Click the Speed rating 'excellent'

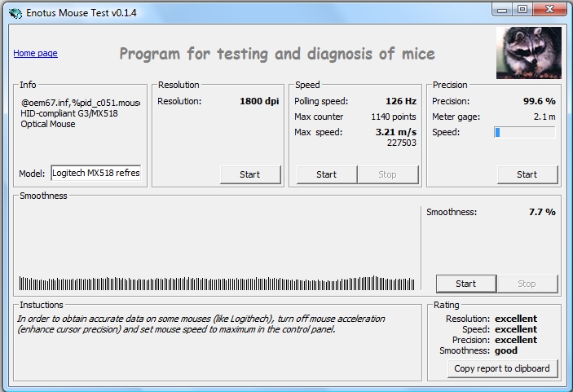coord(516,329)
